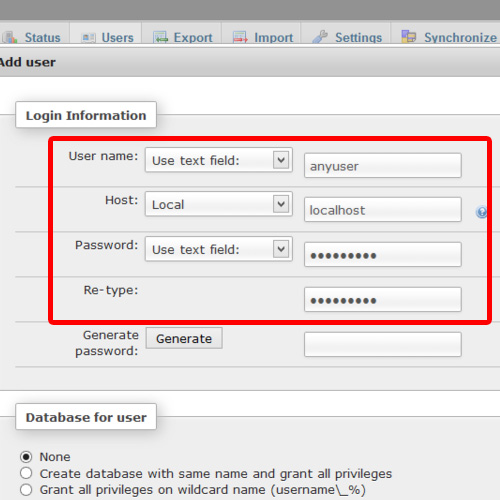Open the Host help question-mark icon
The width and height of the screenshot is (500, 500).
click(x=481, y=212)
